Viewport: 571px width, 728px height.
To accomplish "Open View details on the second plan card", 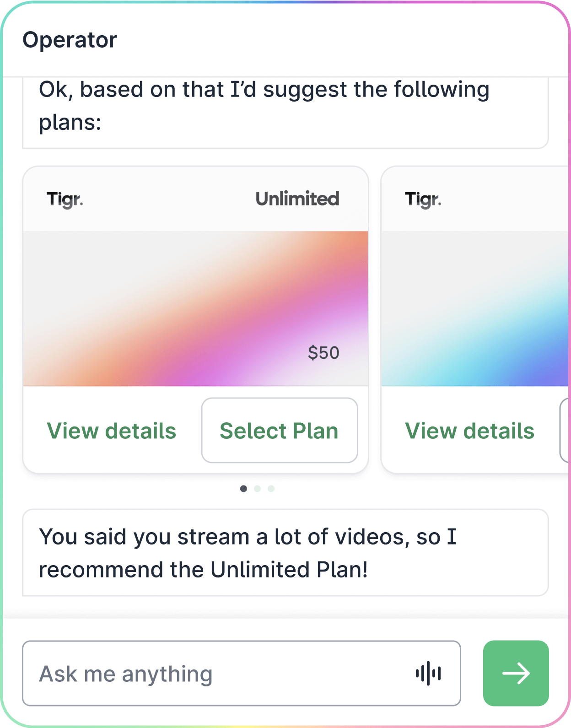I will [469, 431].
